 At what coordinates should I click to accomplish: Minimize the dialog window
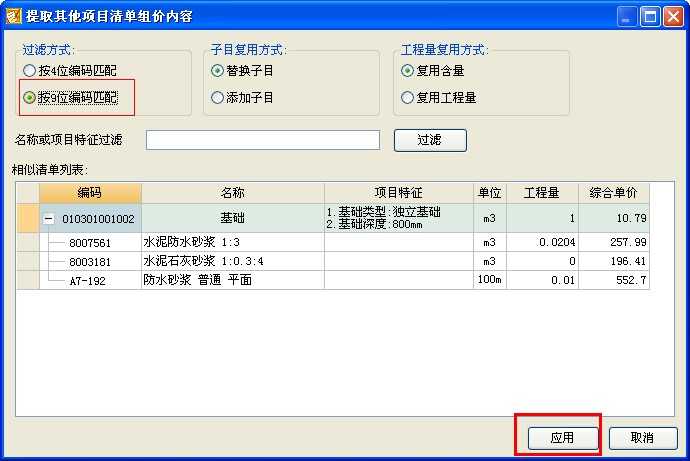627,17
